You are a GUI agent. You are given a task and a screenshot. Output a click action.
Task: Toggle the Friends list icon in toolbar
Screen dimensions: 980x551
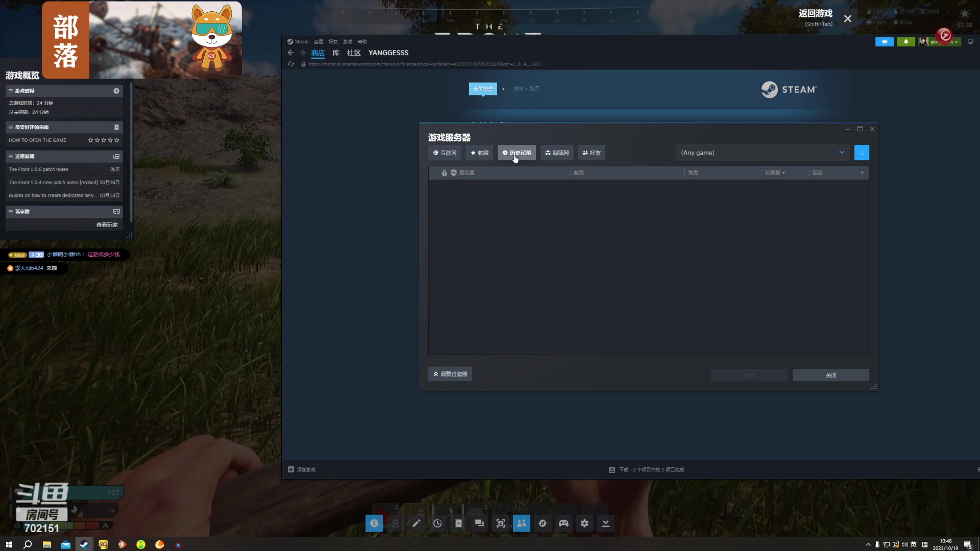[521, 523]
